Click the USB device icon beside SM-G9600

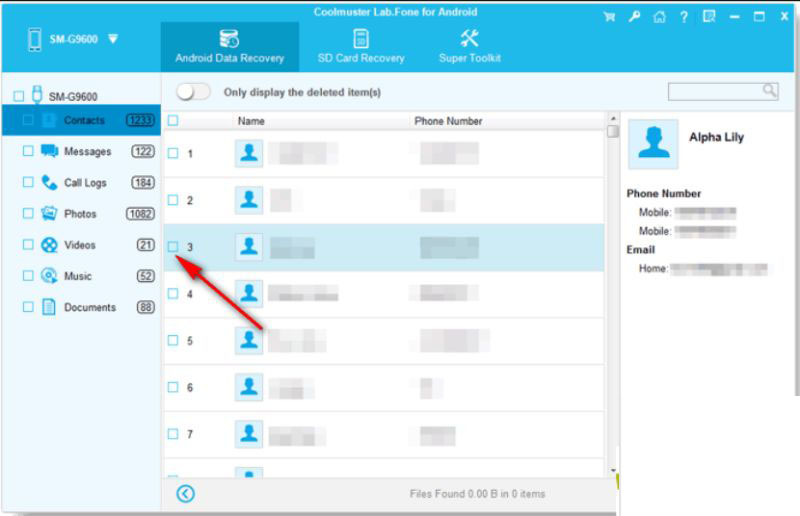(37, 94)
